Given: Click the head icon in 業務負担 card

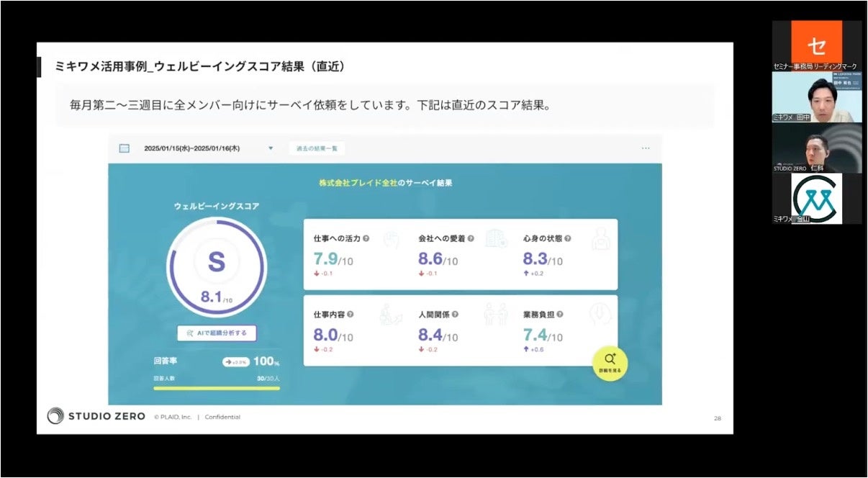Looking at the screenshot, I should click(x=601, y=315).
